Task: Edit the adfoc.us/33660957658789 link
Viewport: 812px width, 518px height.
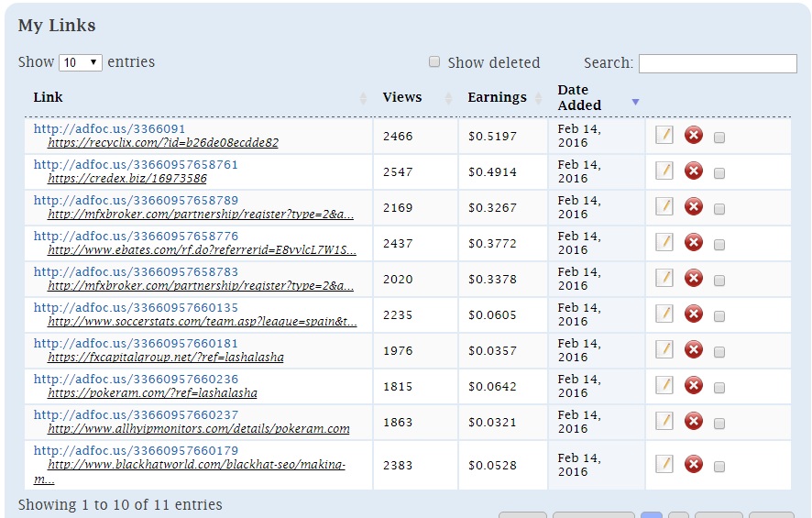Action: pos(664,207)
